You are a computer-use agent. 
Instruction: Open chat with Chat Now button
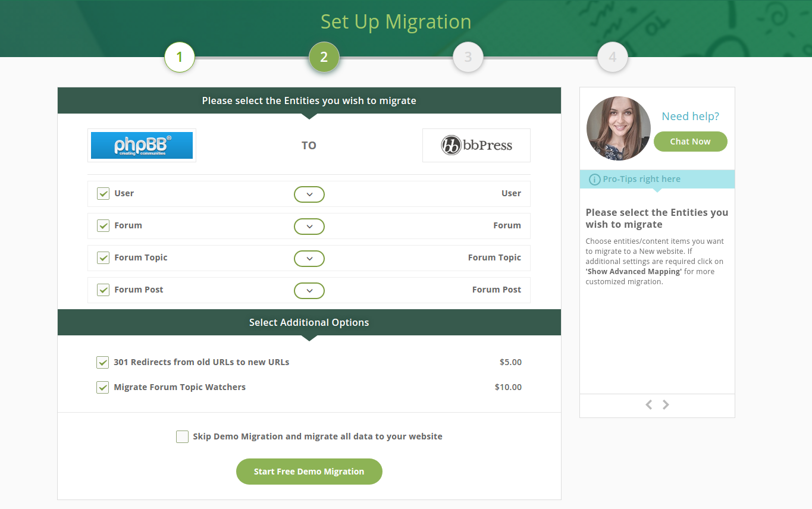click(690, 142)
